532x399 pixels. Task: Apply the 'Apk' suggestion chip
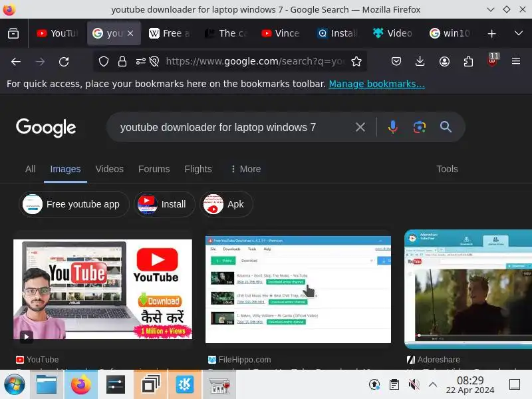[226, 204]
